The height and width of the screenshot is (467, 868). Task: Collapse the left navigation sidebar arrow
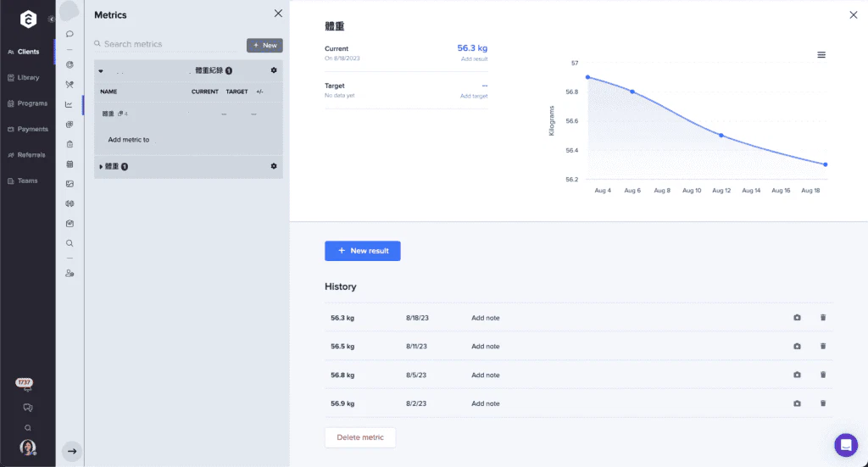[51, 19]
